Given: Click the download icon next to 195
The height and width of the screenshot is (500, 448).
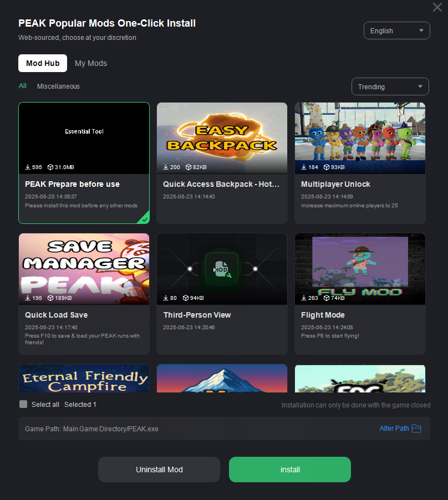Looking at the screenshot, I should (x=28, y=298).
